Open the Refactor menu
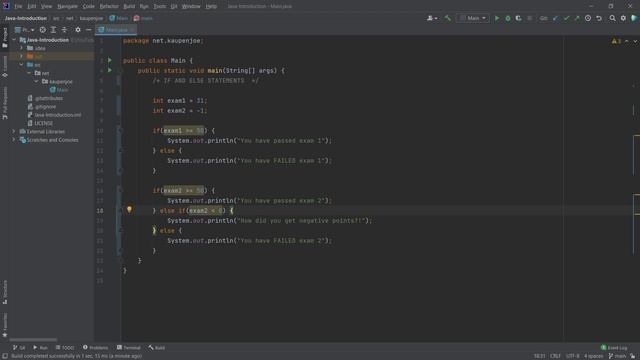Screen dimensions: 640x360 109,7
